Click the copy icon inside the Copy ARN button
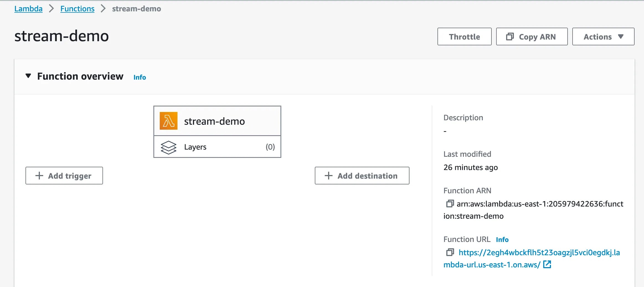The height and width of the screenshot is (287, 644). pyautogui.click(x=509, y=36)
